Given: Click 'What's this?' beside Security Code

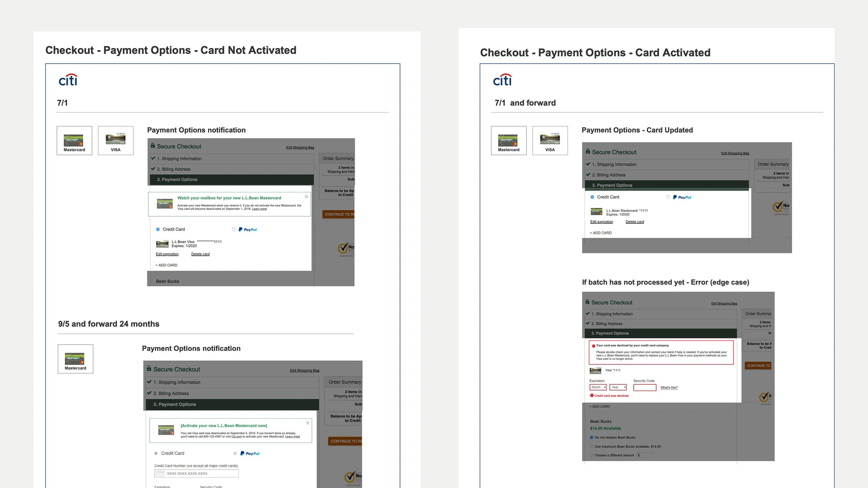Looking at the screenshot, I should point(669,388).
